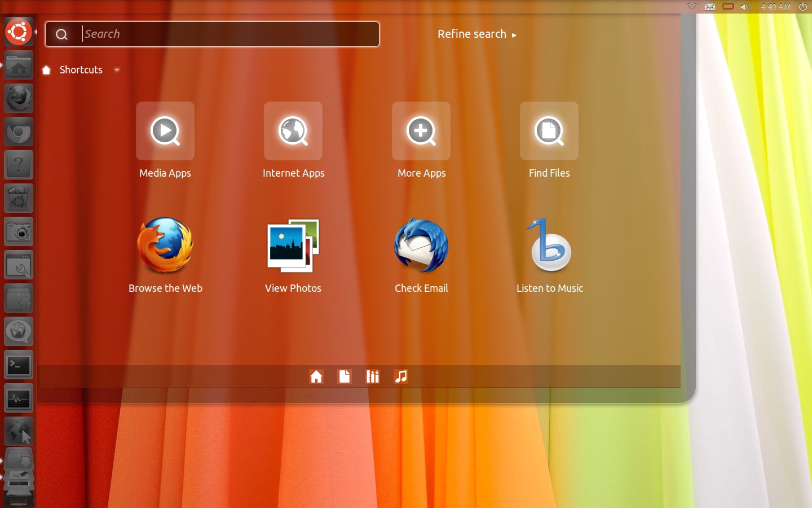Open the globe chat bubble launcher icon

tap(19, 332)
